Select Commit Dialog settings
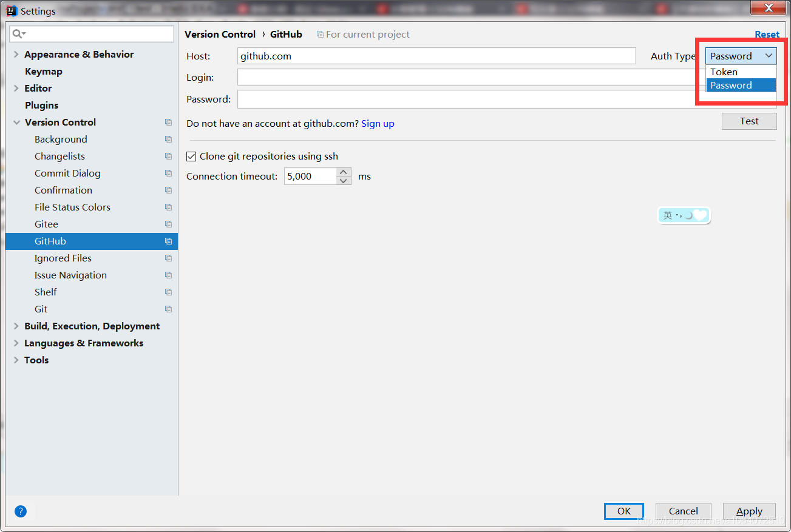This screenshot has height=532, width=791. (x=67, y=173)
